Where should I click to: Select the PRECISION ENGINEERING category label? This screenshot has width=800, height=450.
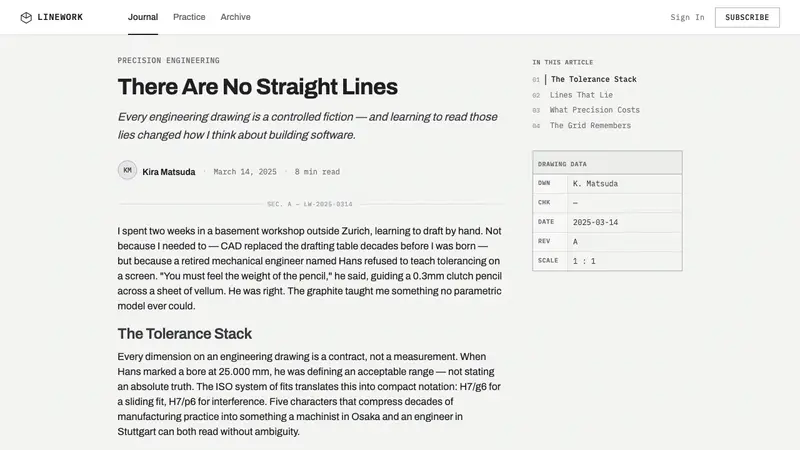(168, 60)
